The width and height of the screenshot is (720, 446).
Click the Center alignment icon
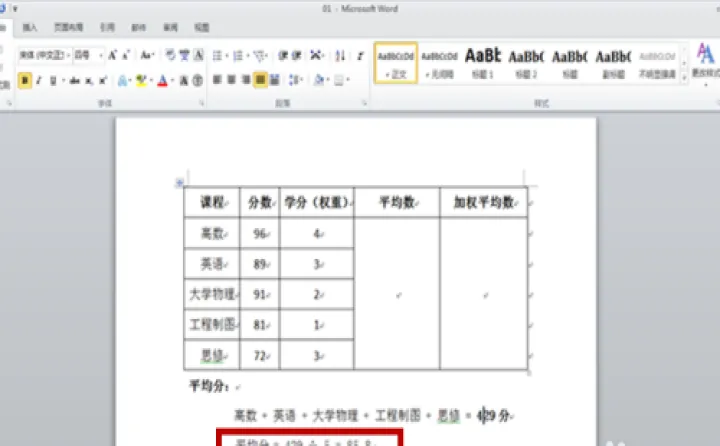pyautogui.click(x=231, y=80)
